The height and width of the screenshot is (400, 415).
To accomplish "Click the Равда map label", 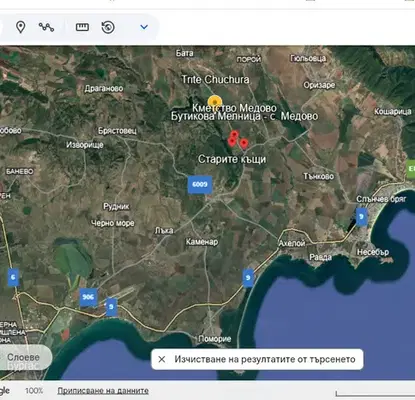I will point(320,257).
